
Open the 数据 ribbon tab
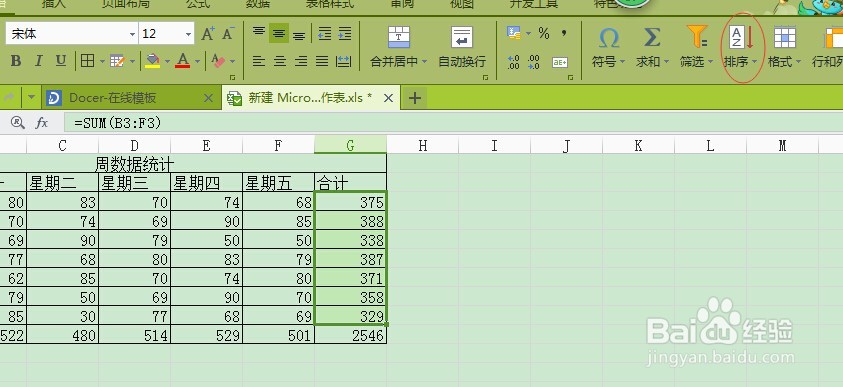[x=258, y=4]
